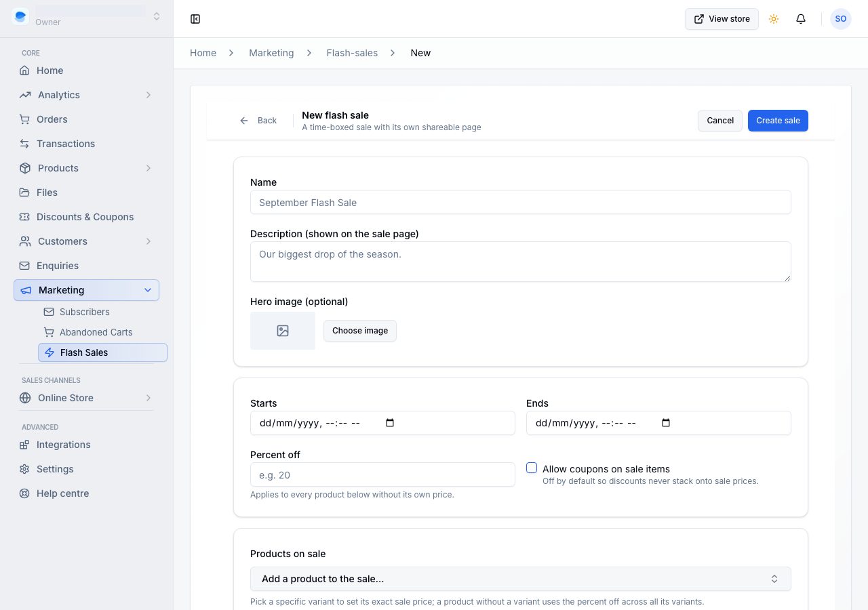Click the Integrations blocks icon
Viewport: 868px width, 610px height.
click(x=24, y=445)
